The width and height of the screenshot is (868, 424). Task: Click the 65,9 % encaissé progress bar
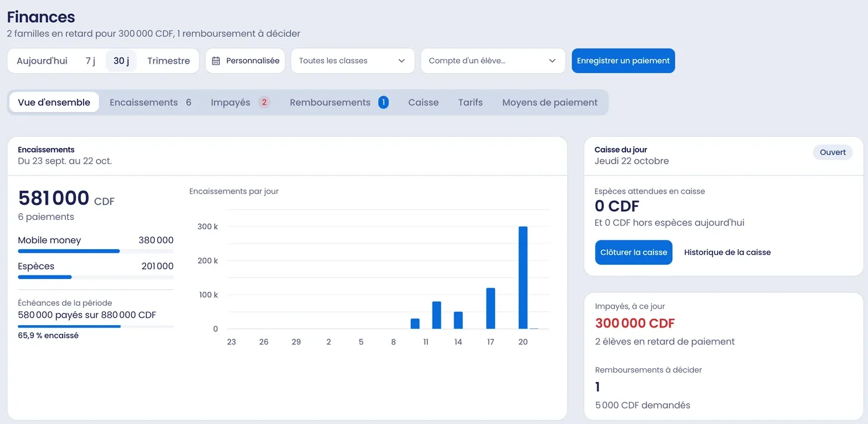[x=96, y=326]
